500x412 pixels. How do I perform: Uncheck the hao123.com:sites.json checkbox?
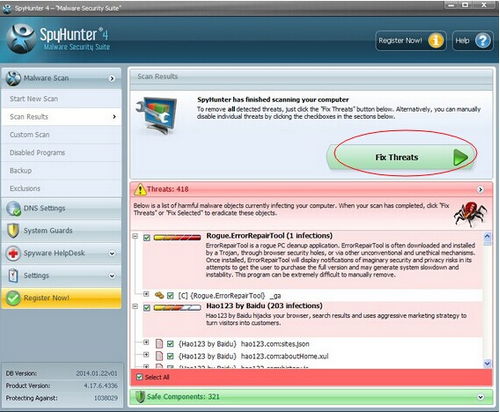point(170,343)
